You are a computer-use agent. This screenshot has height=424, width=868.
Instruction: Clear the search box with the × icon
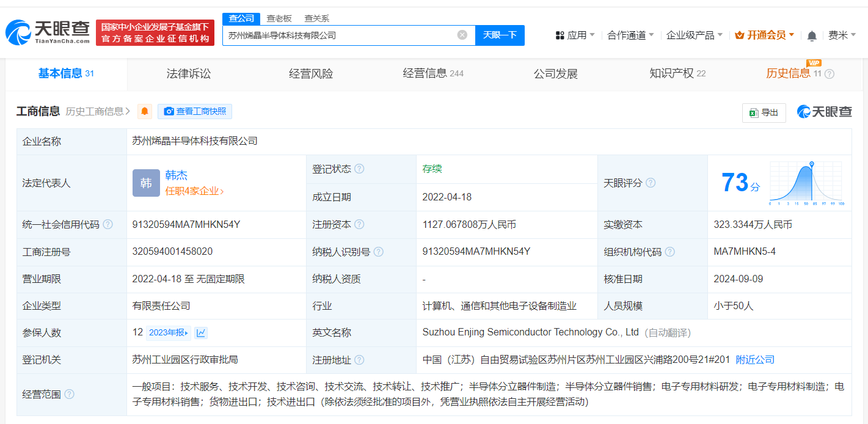[x=462, y=35]
